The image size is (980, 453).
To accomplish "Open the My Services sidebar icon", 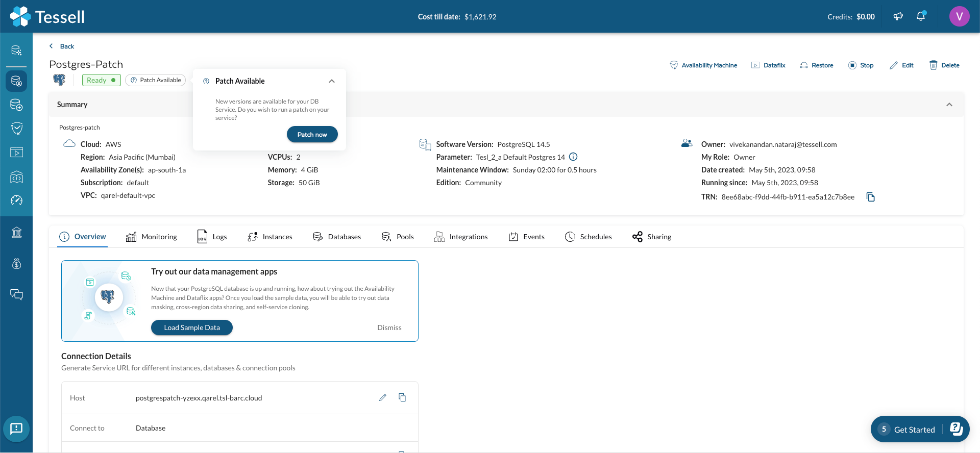I will (16, 81).
